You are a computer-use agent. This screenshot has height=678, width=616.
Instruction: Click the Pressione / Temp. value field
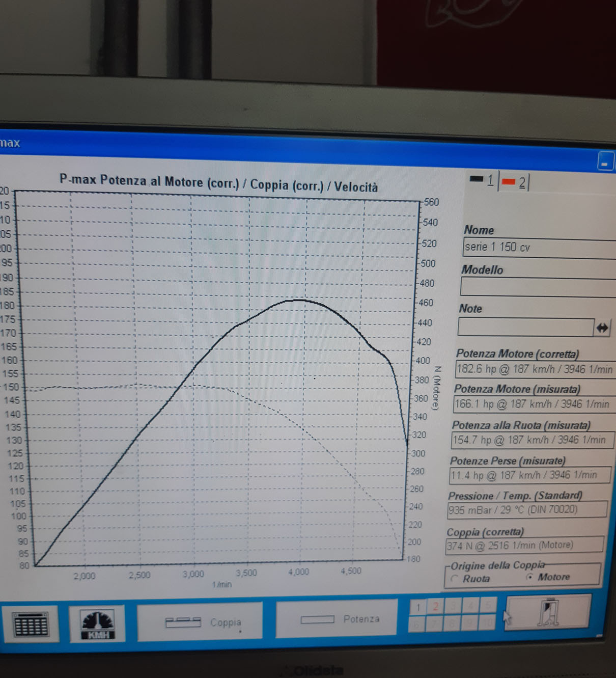pyautogui.click(x=526, y=510)
